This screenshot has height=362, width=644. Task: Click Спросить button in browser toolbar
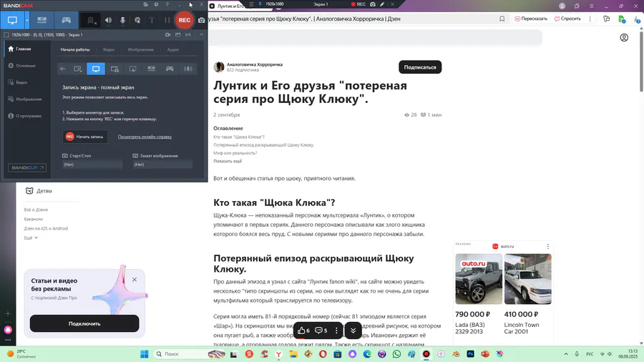567,19
